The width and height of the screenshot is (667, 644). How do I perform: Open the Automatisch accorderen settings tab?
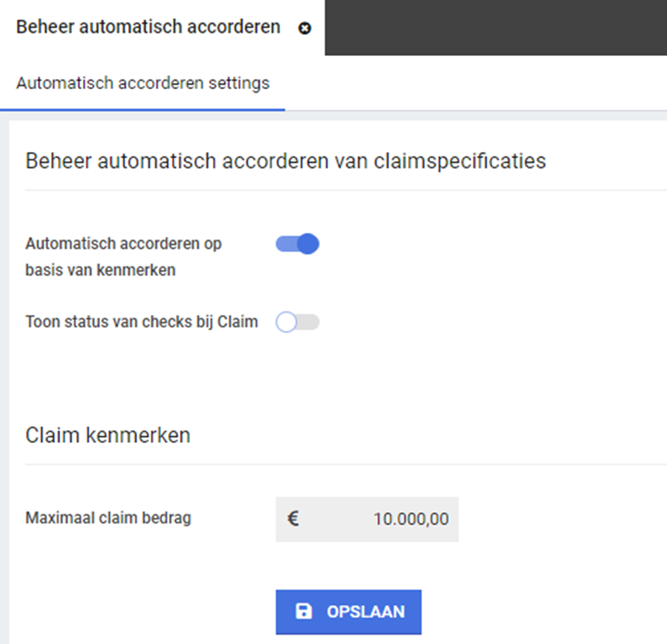point(143,83)
